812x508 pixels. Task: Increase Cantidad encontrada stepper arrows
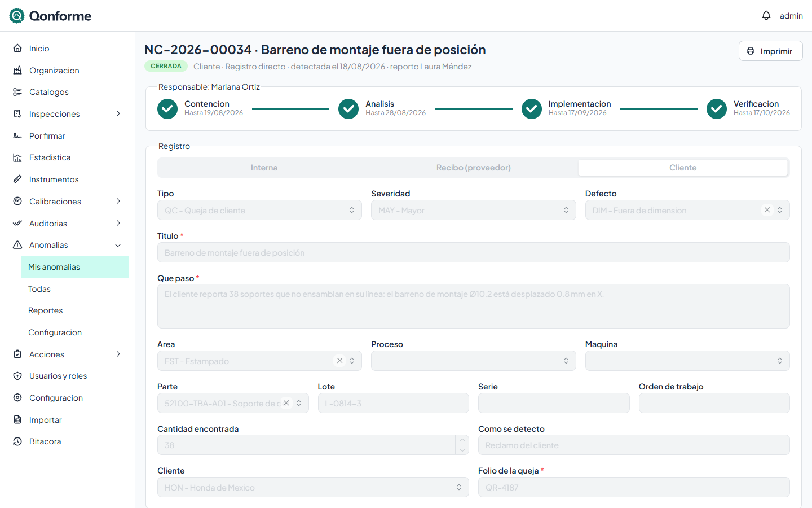tap(462, 440)
